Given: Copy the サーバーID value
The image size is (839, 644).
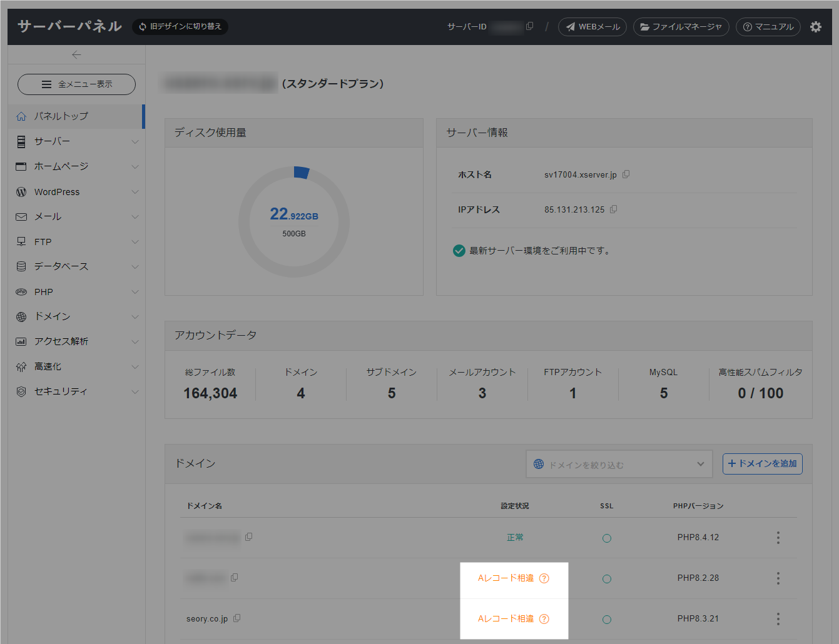Looking at the screenshot, I should pyautogui.click(x=529, y=26).
